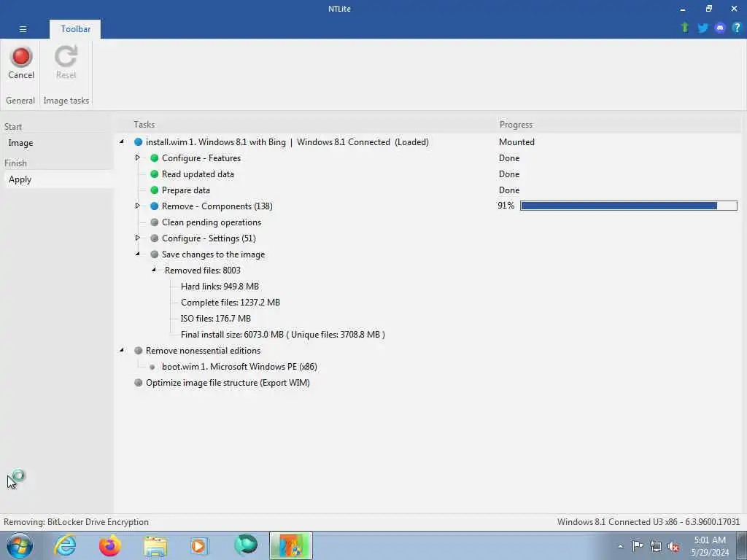Click Hard links: 949.8 MB entry
Screen dimensions: 747x560
click(220, 286)
